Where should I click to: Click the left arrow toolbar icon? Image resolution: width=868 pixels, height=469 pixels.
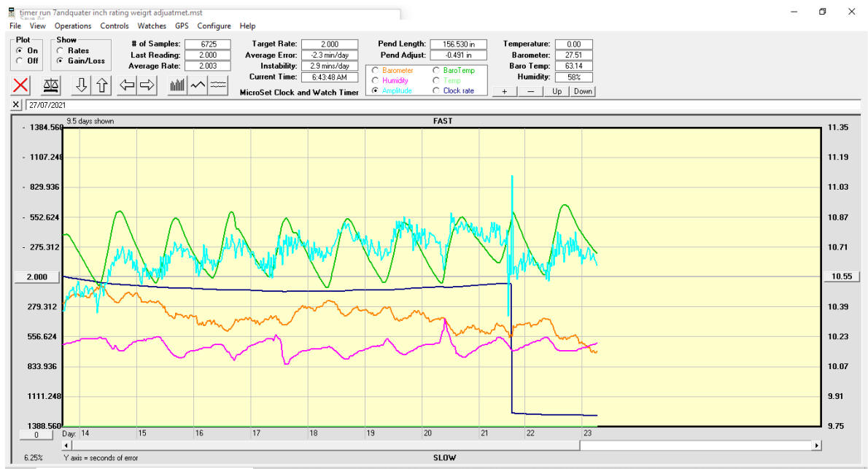128,85
